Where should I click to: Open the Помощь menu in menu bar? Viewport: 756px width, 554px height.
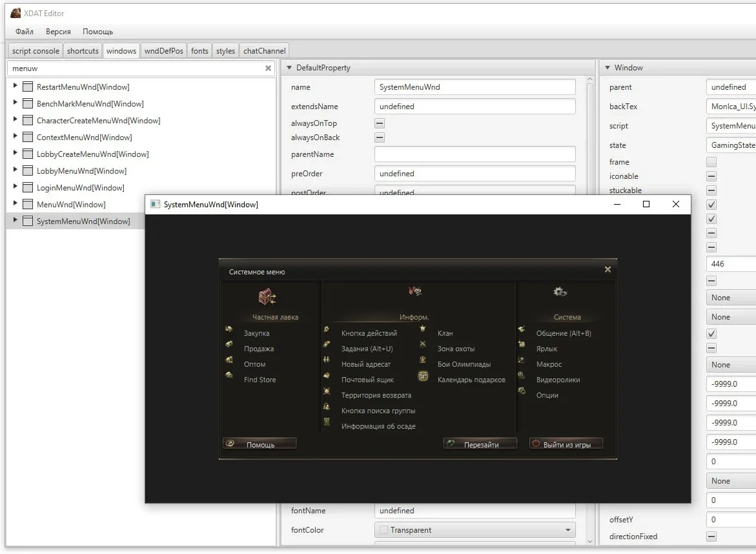click(98, 32)
